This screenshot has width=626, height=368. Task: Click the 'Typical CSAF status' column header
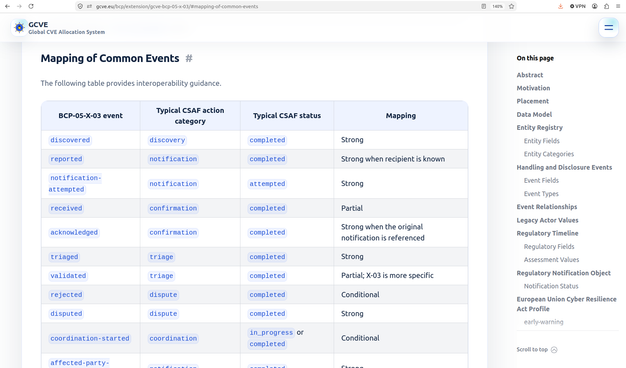click(x=287, y=116)
